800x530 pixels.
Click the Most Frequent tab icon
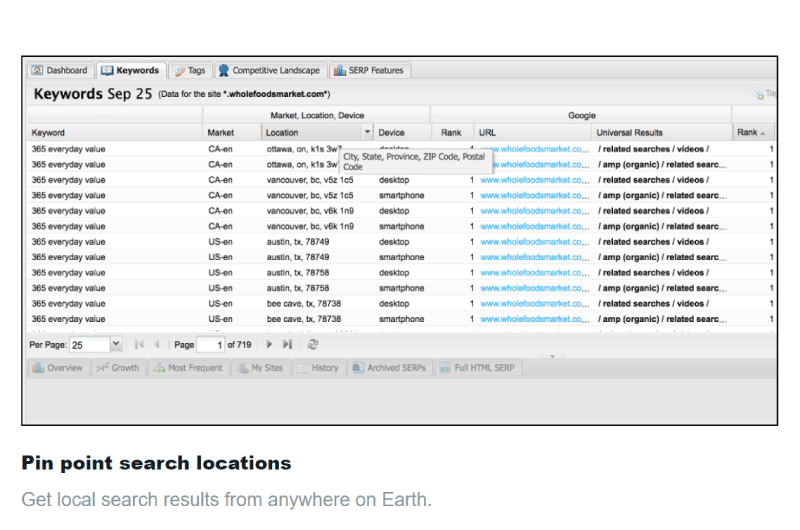159,368
